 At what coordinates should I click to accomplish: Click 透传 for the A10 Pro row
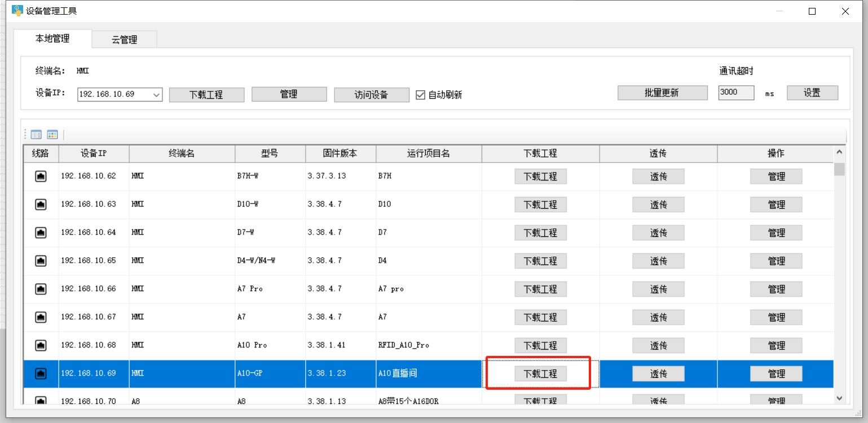(658, 346)
